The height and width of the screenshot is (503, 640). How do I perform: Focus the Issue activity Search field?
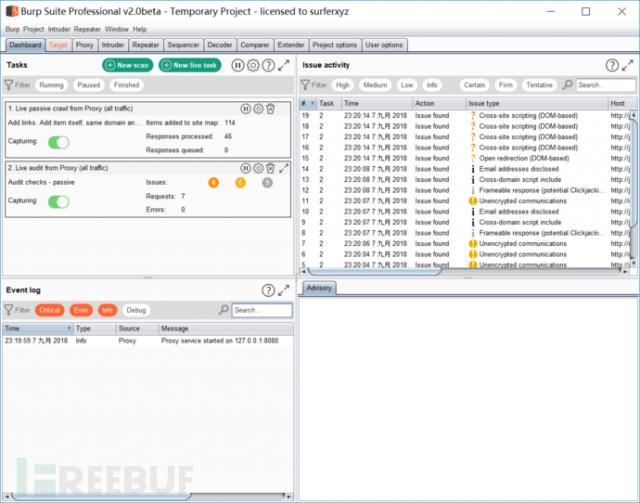coord(606,85)
